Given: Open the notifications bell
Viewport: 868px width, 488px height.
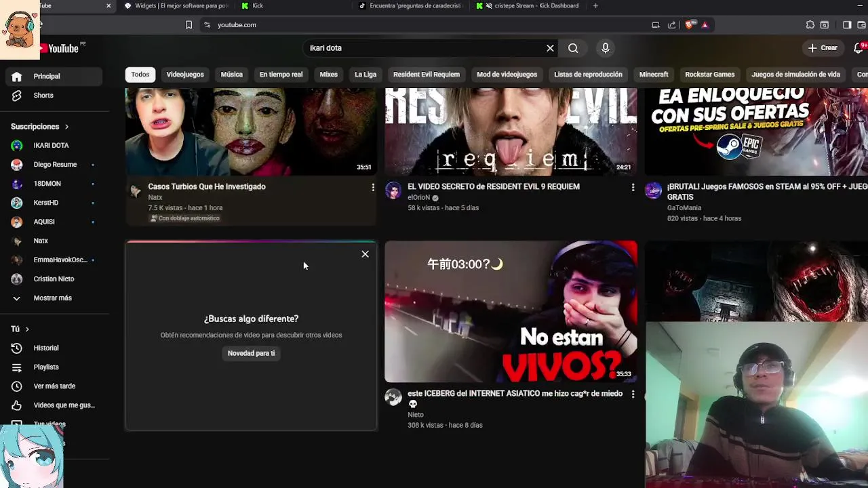Looking at the screenshot, I should coord(859,48).
